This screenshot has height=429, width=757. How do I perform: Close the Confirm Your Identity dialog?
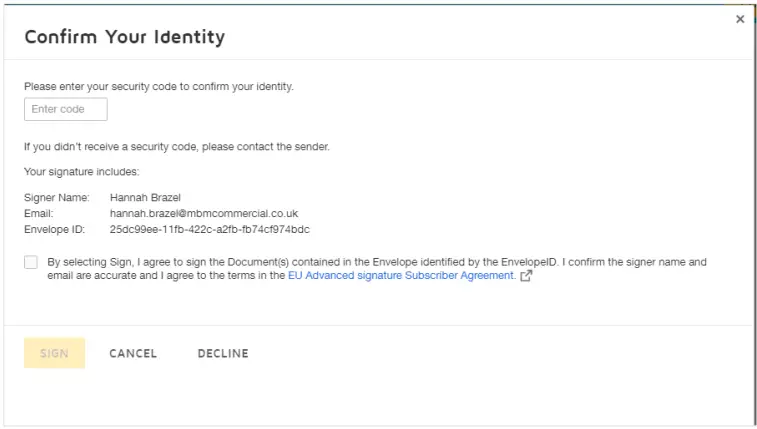point(740,19)
